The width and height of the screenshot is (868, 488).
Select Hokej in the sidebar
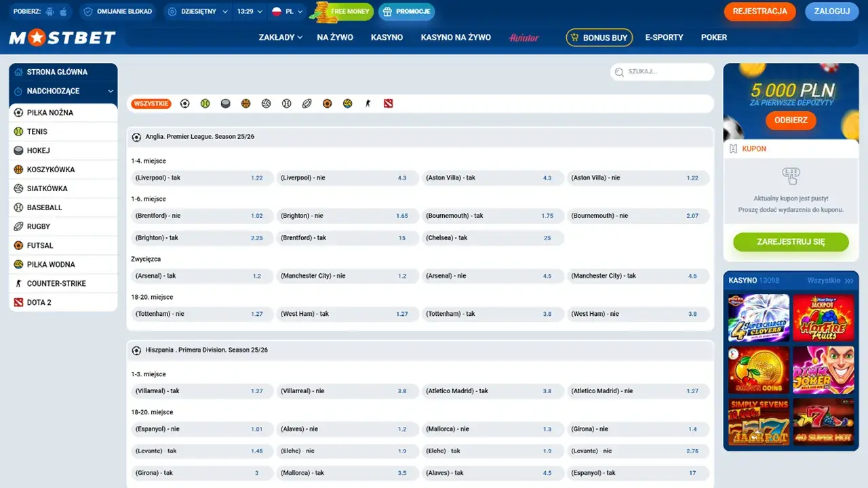pyautogui.click(x=63, y=150)
